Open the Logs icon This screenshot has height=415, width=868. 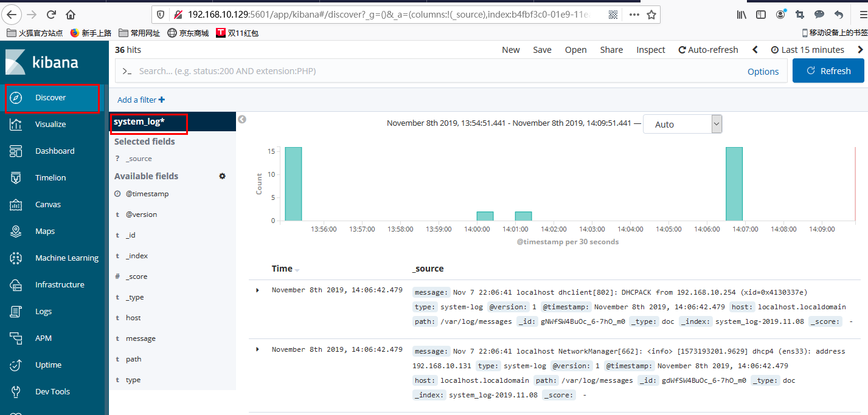pos(16,312)
